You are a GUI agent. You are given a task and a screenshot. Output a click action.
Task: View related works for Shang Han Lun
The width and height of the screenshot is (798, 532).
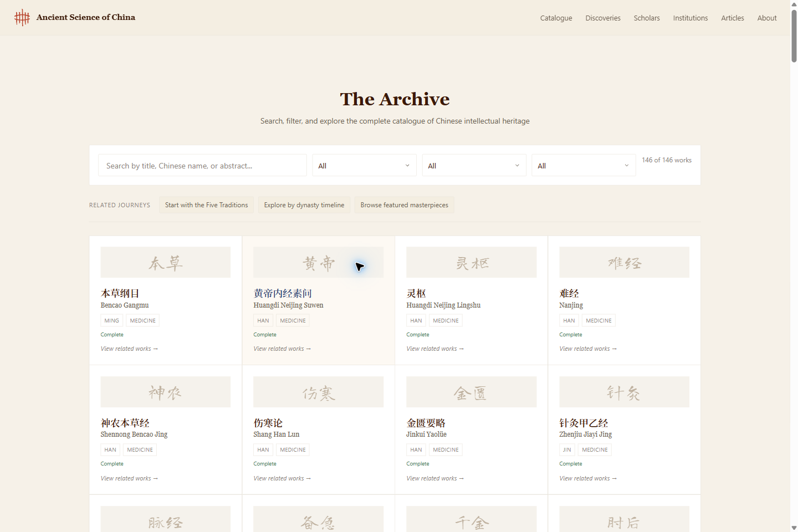pyautogui.click(x=282, y=478)
